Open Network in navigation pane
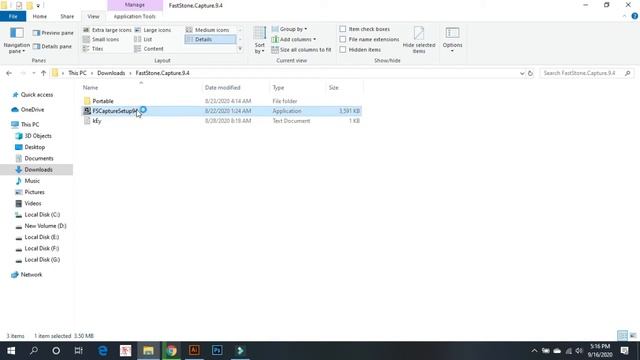Image resolution: width=640 pixels, height=360 pixels. [31, 275]
